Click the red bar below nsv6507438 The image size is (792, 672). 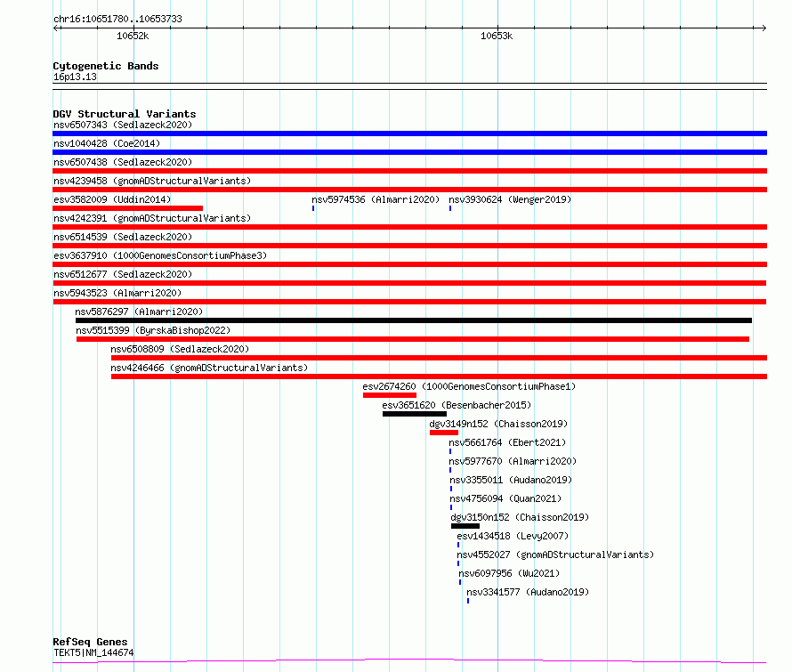(x=409, y=171)
